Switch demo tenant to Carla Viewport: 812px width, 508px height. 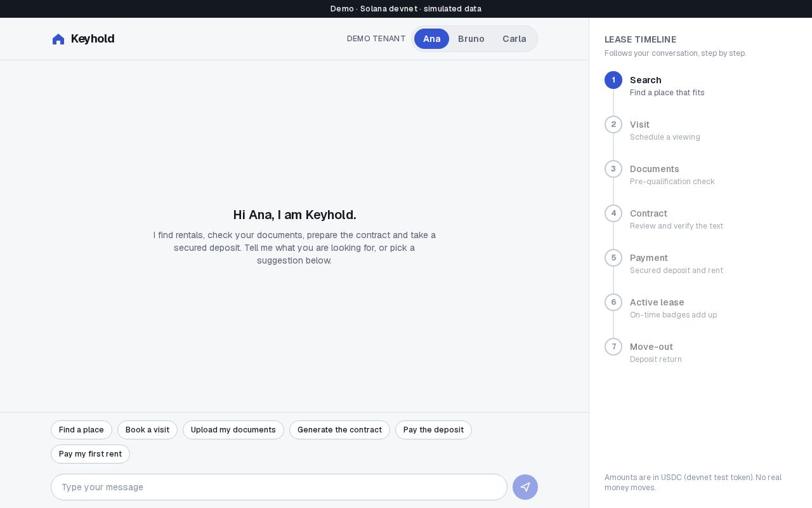[514, 39]
